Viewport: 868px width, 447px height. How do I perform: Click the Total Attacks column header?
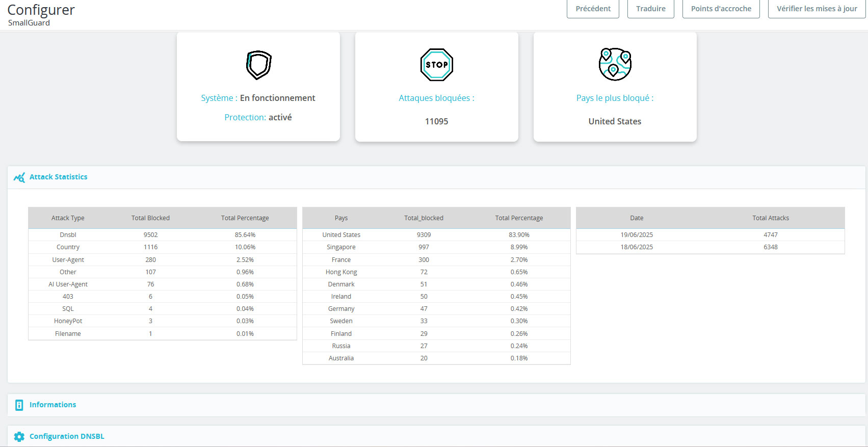point(770,218)
